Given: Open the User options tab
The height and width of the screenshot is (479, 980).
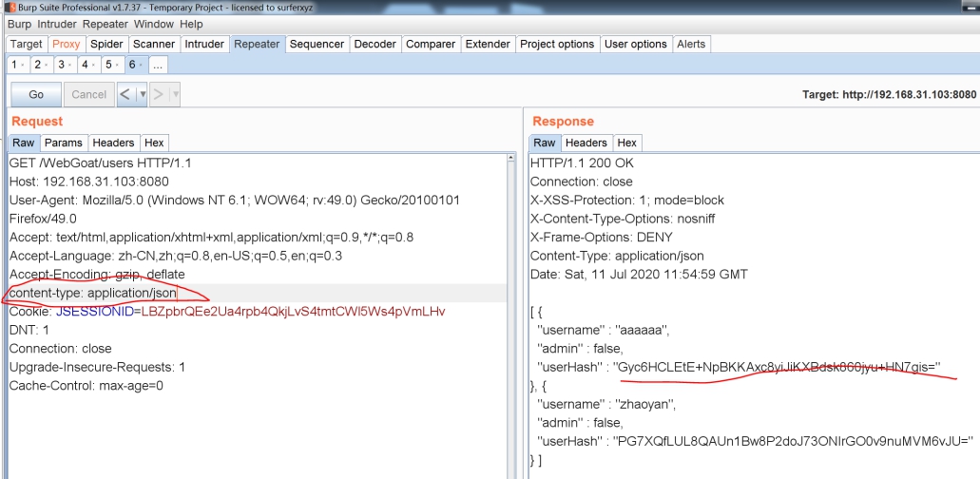Looking at the screenshot, I should (636, 45).
